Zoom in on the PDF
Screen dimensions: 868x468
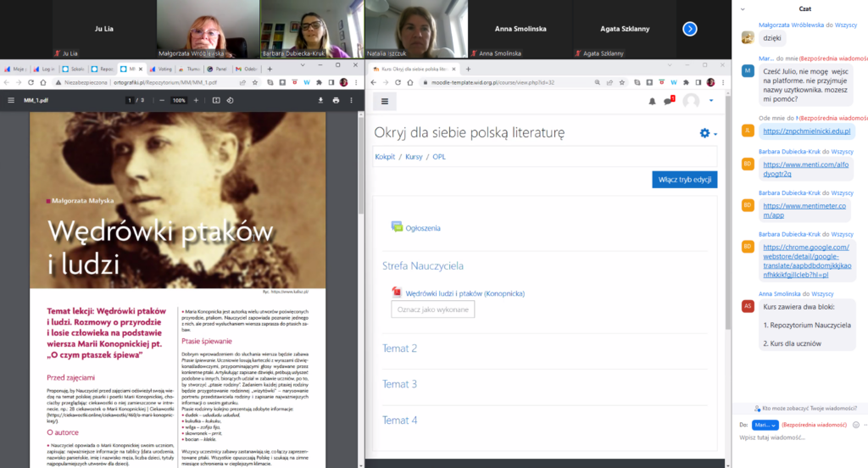[195, 100]
